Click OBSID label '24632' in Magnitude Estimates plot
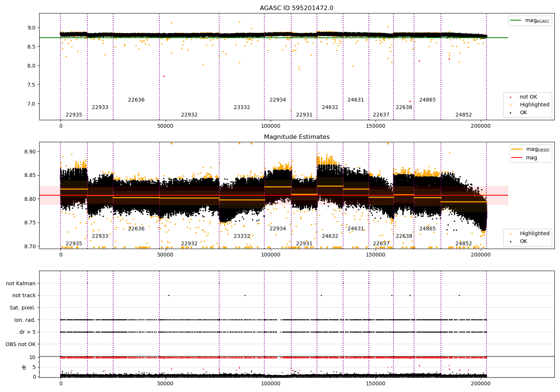Screen dimensions: 560x392 pyautogui.click(x=330, y=236)
